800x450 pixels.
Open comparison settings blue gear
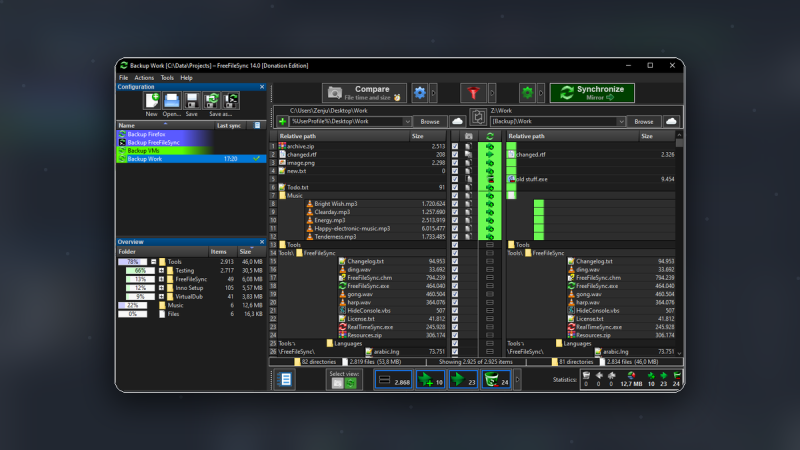click(x=419, y=93)
